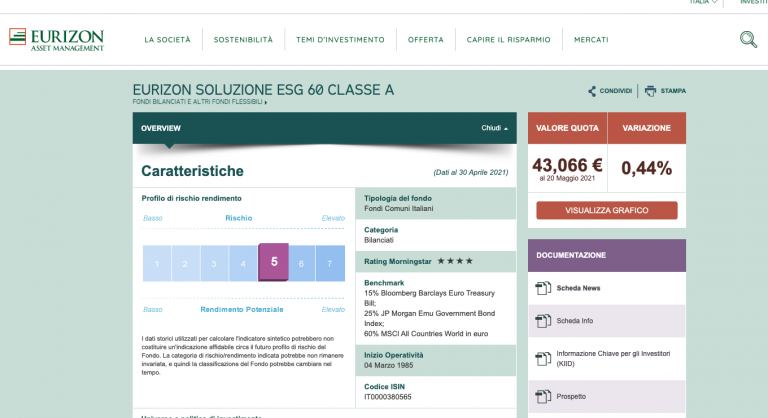Open Mercati menu
Screen dimensions: 768x418
pyautogui.click(x=591, y=40)
